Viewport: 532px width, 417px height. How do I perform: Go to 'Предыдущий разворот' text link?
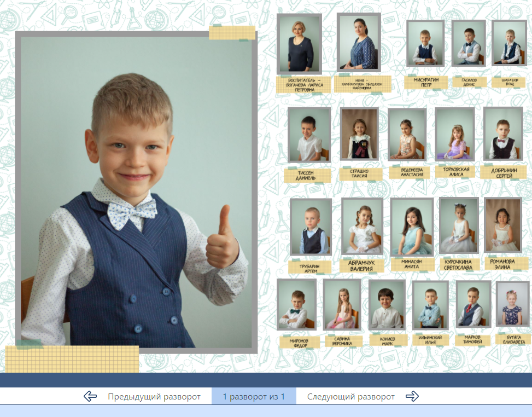coord(154,397)
